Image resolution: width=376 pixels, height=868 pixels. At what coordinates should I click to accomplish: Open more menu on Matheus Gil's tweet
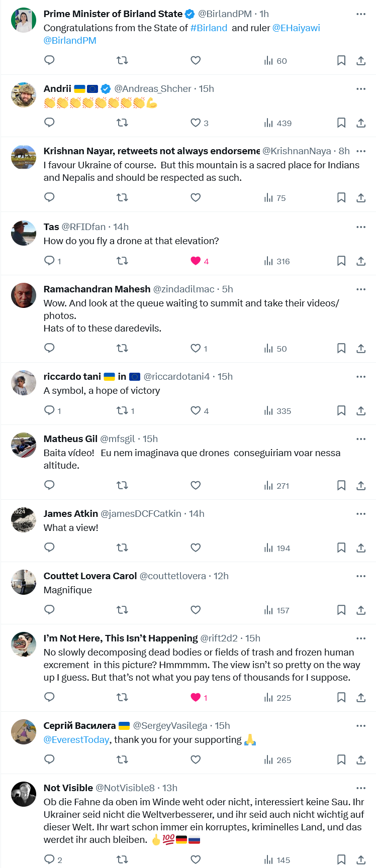[x=361, y=439]
